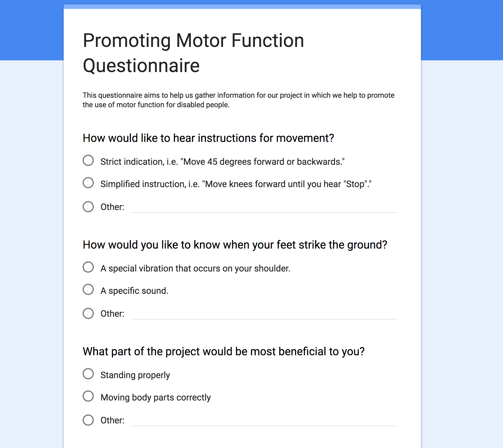Select the 'Standing properly' radio option

point(88,374)
